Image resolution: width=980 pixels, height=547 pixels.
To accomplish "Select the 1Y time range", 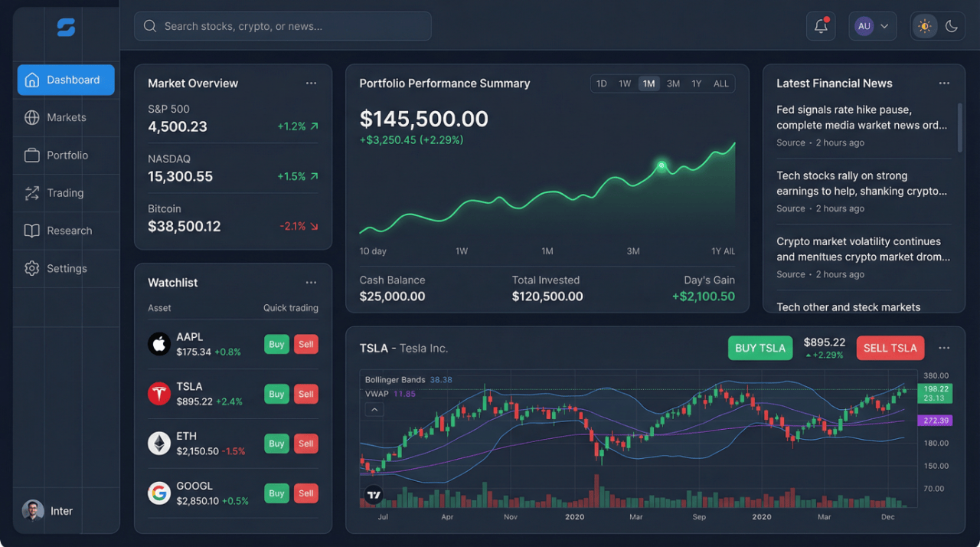I will (697, 84).
